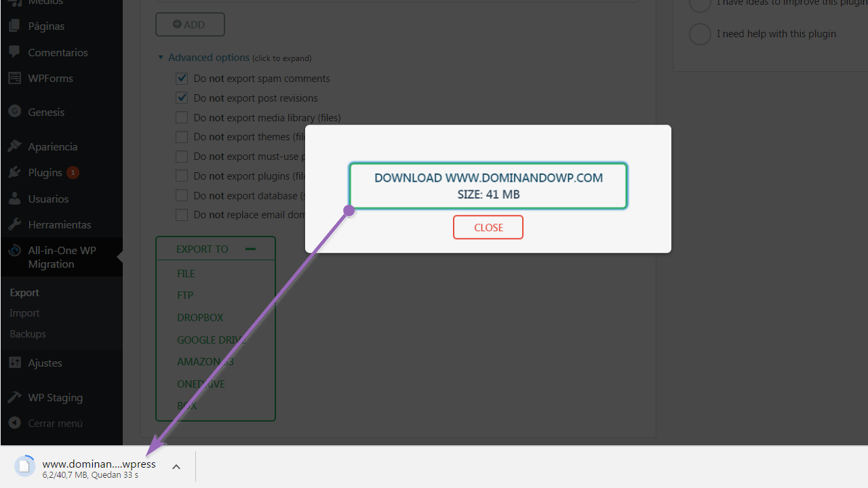Image resolution: width=868 pixels, height=488 pixels.
Task: Toggle Do not export spam comments
Action: [x=182, y=79]
